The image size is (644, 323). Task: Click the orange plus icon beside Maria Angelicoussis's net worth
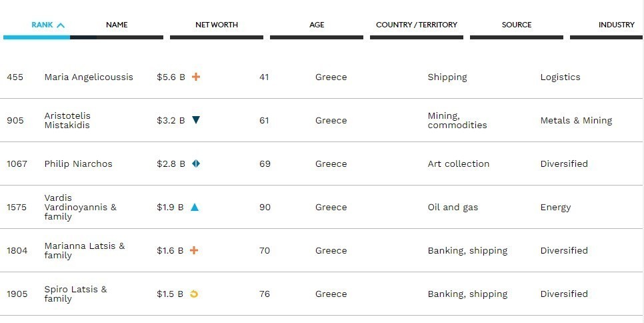coord(196,77)
